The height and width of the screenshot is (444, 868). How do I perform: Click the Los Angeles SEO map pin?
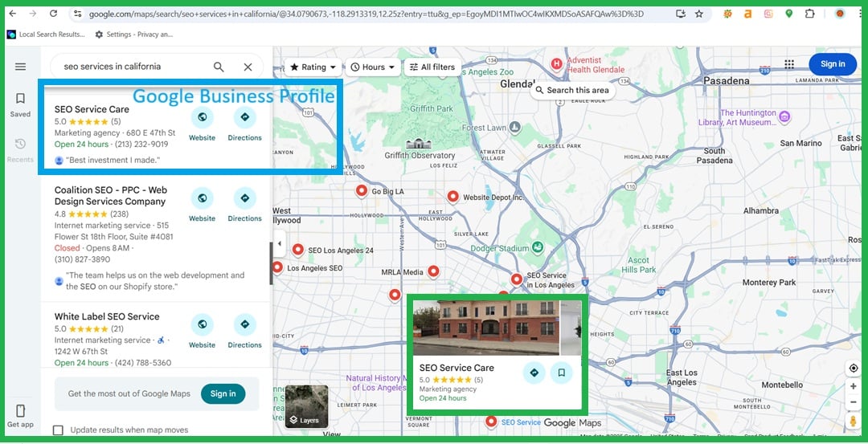pos(277,267)
